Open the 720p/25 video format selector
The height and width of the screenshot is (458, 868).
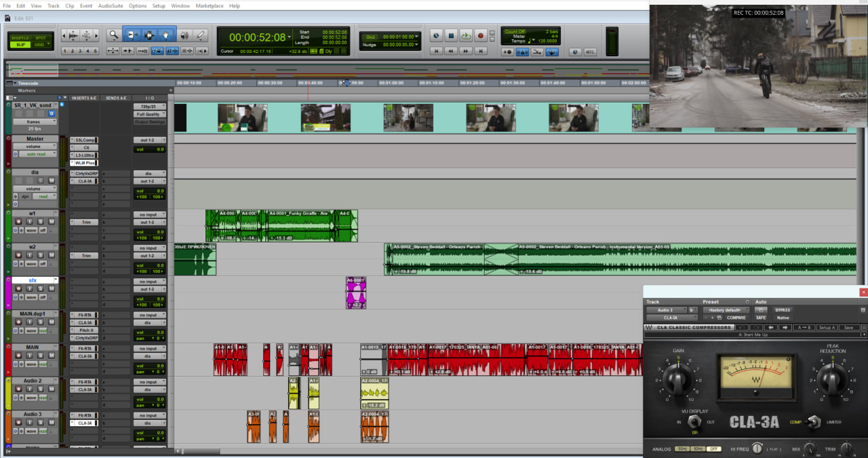[x=149, y=107]
